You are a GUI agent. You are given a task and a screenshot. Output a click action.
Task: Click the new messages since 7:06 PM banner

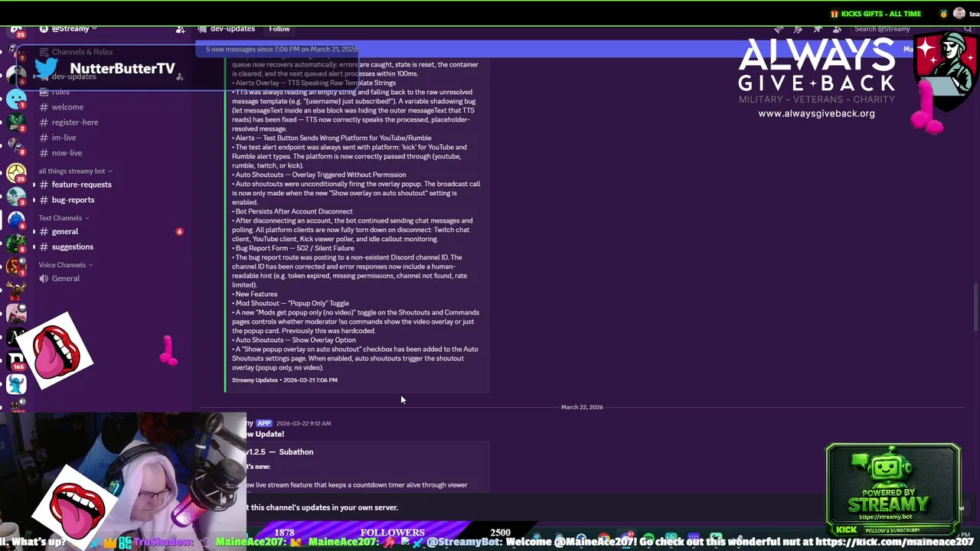(x=281, y=49)
